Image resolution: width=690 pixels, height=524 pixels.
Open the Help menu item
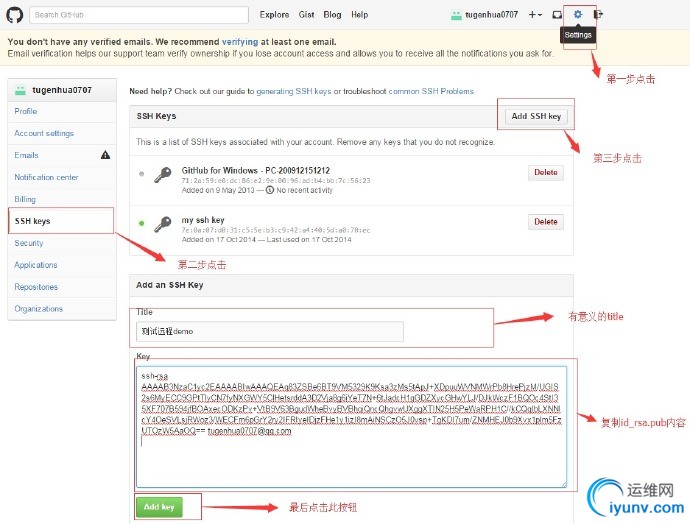coord(360,15)
